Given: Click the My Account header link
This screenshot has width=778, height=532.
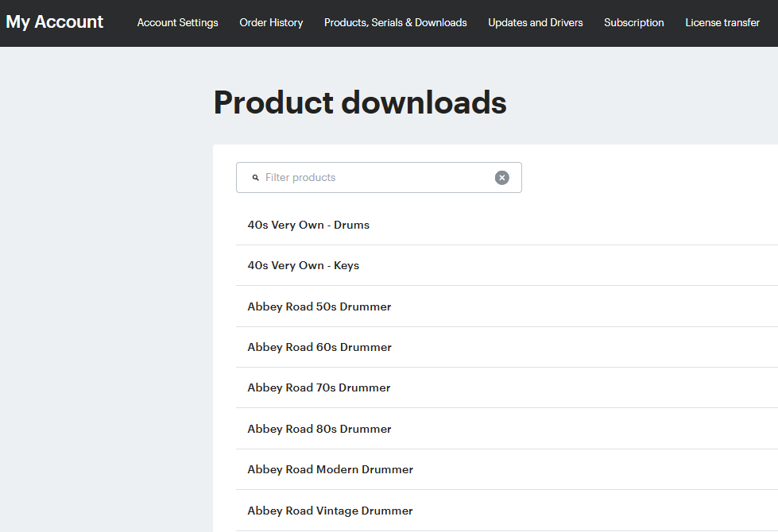Looking at the screenshot, I should (x=54, y=21).
